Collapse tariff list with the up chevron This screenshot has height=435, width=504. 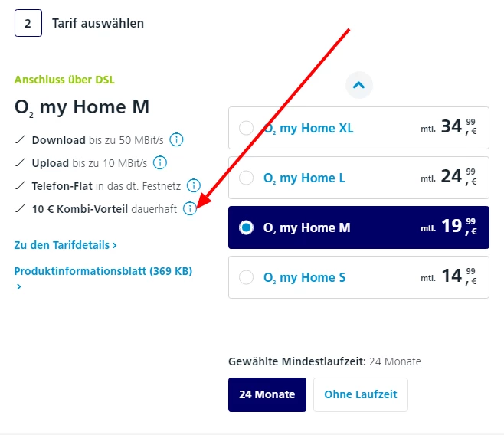(359, 84)
